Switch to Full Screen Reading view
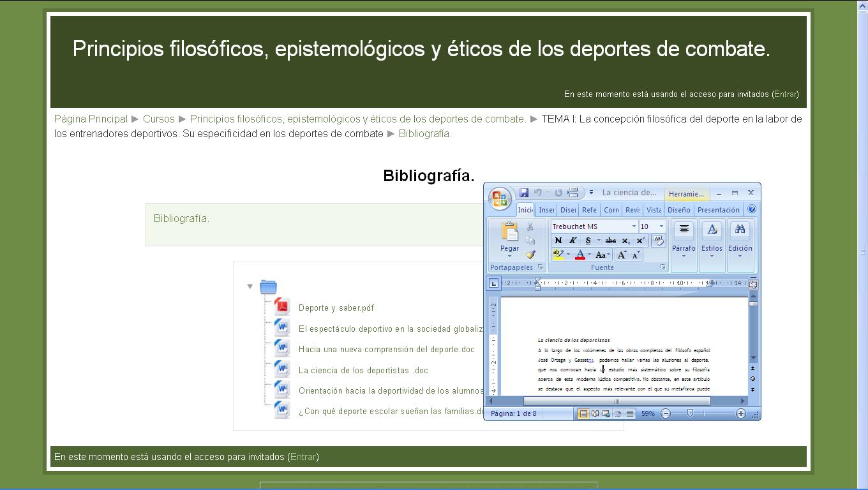 (x=595, y=413)
